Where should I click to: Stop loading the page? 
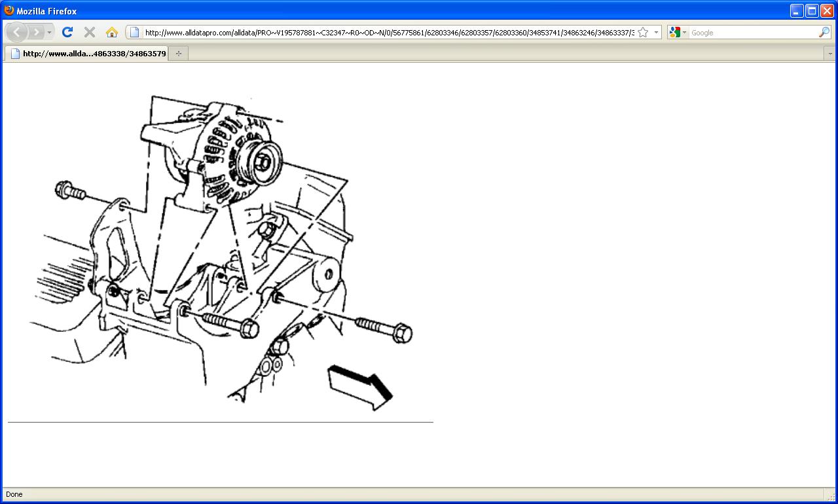90,32
